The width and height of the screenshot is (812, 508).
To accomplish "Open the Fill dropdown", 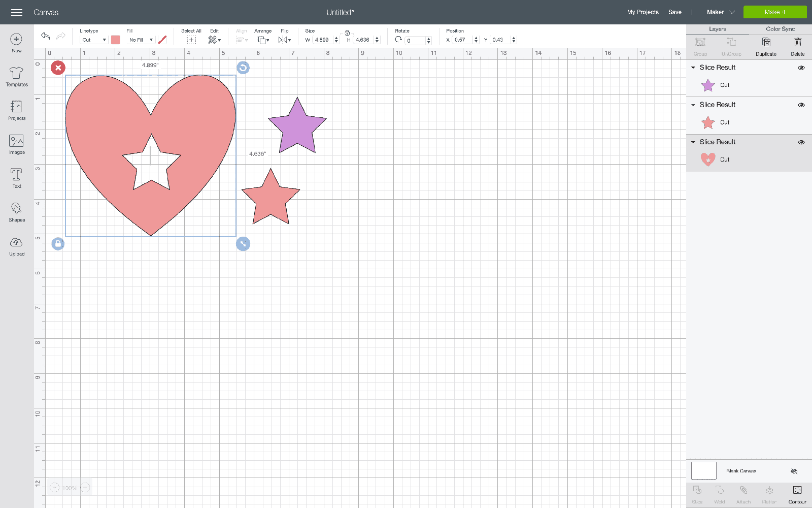I will pyautogui.click(x=141, y=40).
